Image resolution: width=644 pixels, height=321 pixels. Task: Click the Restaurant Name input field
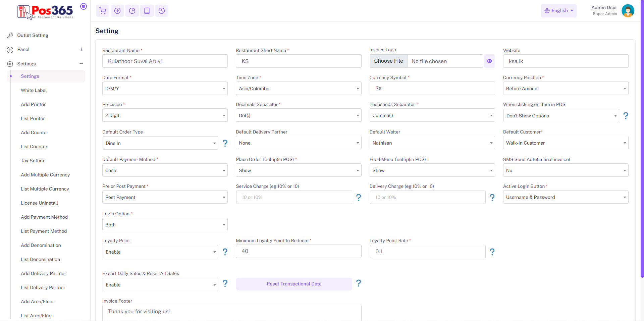point(165,61)
